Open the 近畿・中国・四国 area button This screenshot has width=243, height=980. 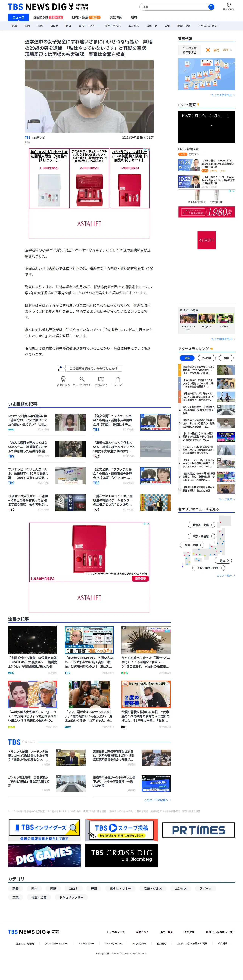click(x=209, y=568)
